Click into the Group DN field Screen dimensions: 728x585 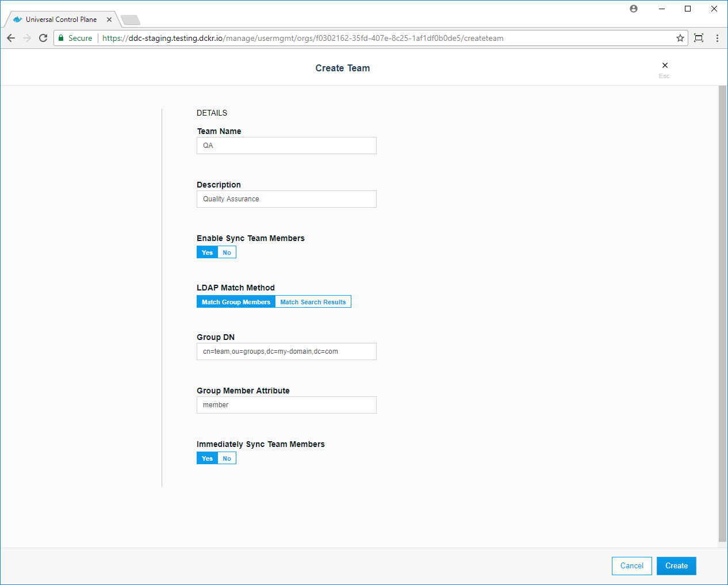pyautogui.click(x=286, y=351)
